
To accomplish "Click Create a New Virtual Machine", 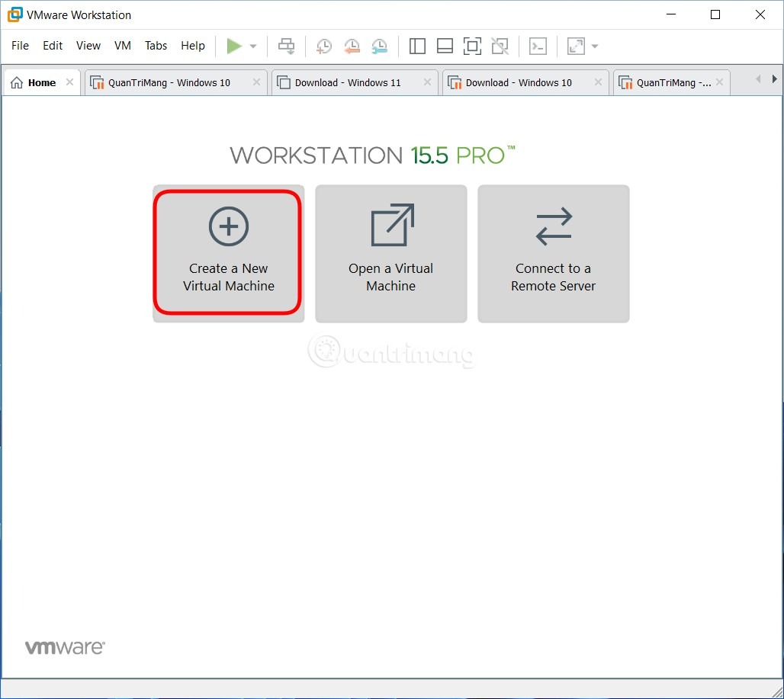I will (x=229, y=253).
